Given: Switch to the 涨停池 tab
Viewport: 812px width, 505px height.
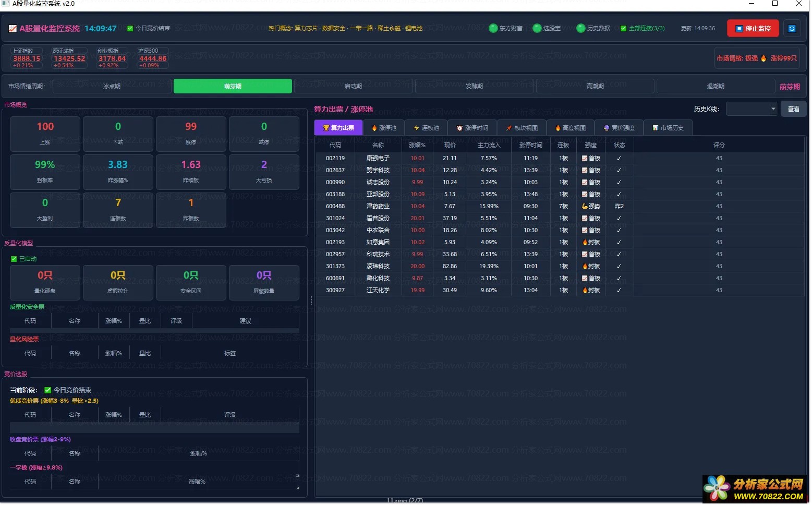Looking at the screenshot, I should click(x=384, y=128).
